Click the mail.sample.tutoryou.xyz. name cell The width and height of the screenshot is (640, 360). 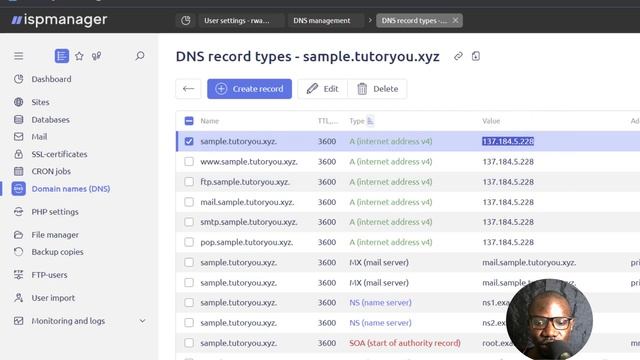click(x=247, y=202)
